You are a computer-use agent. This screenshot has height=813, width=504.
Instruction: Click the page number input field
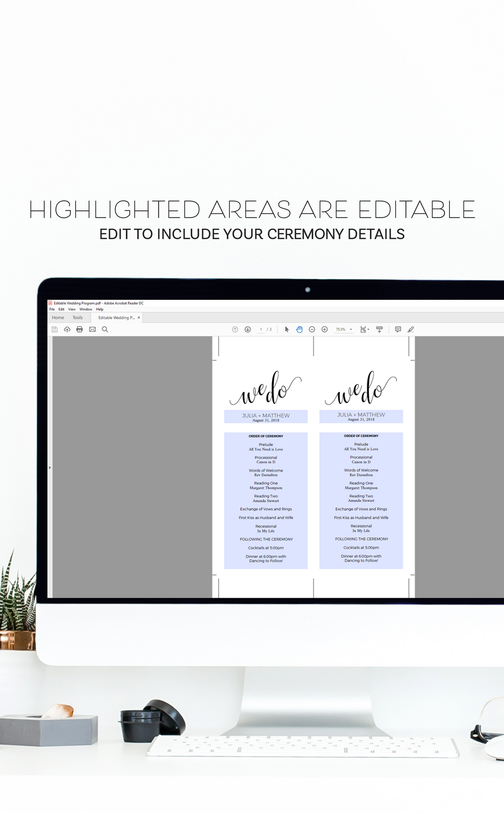point(261,330)
